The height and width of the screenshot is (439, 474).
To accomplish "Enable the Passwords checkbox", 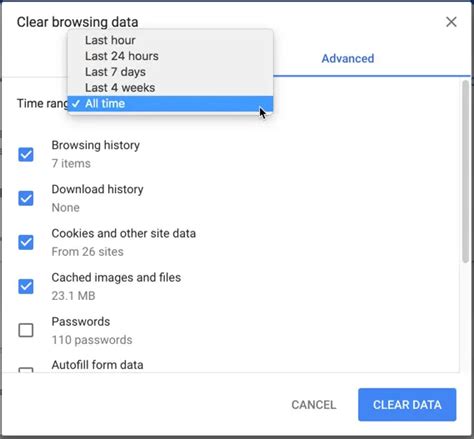I will 26,330.
